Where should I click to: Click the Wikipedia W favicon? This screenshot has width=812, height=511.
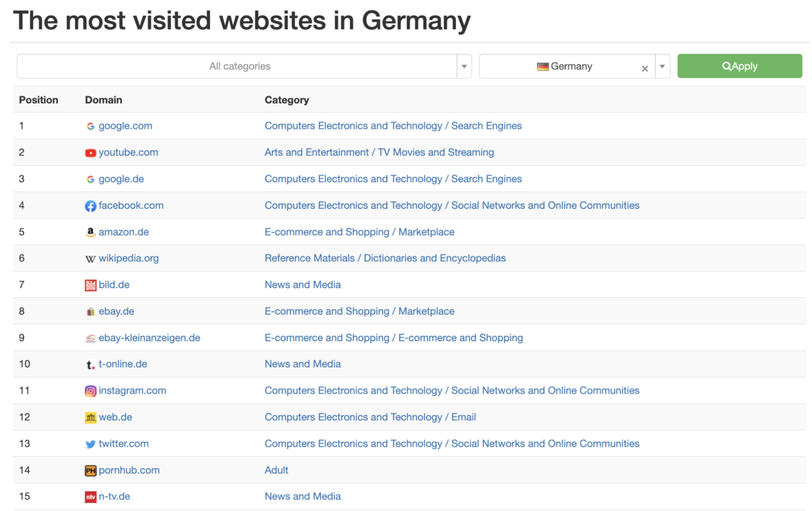[91, 259]
